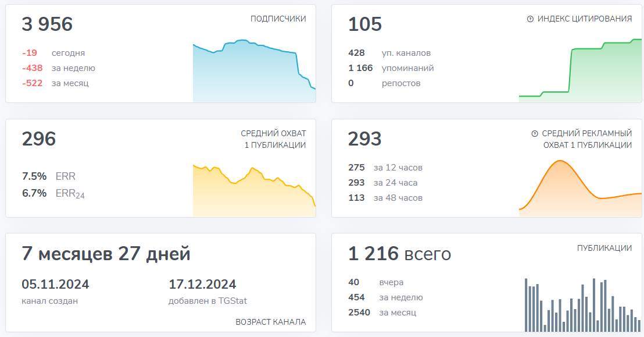The height and width of the screenshot is (337, 644).
Task: Click СРЕДНИЙ РЕКЛАМНЫЙ ОХВАТ 1 ПУБЛИКАЦИИ title
Action: click(x=587, y=139)
